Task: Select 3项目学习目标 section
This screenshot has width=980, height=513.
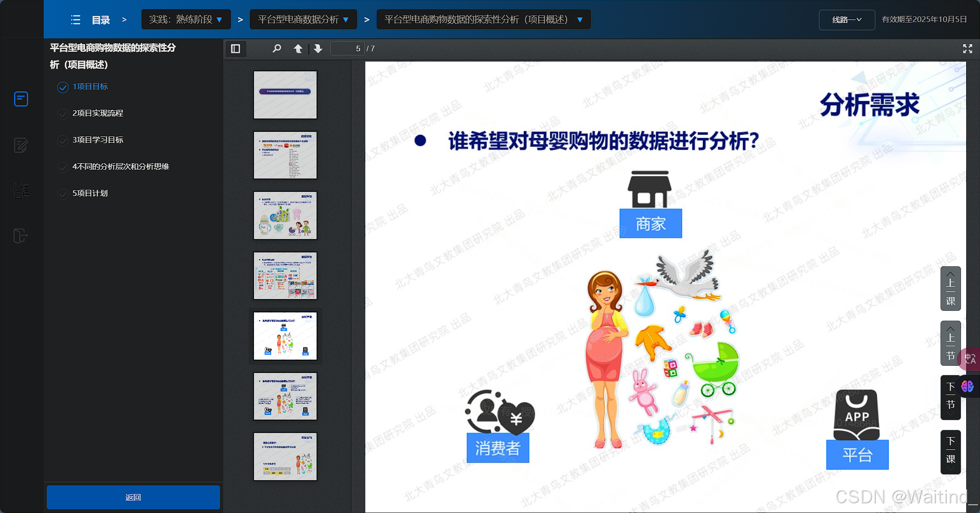Action: [x=98, y=140]
